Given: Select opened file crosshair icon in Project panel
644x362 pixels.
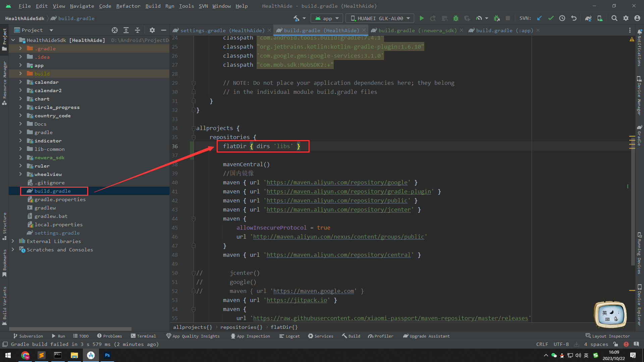Looking at the screenshot, I should (115, 30).
